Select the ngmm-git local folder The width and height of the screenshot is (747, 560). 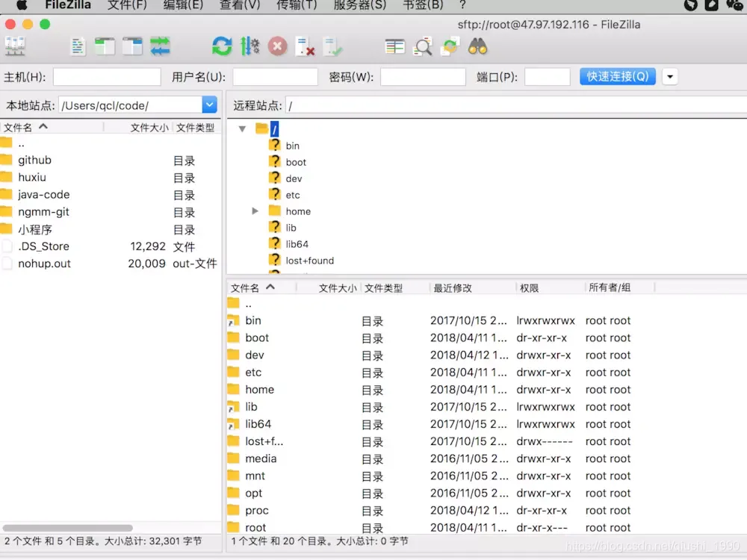111,212
